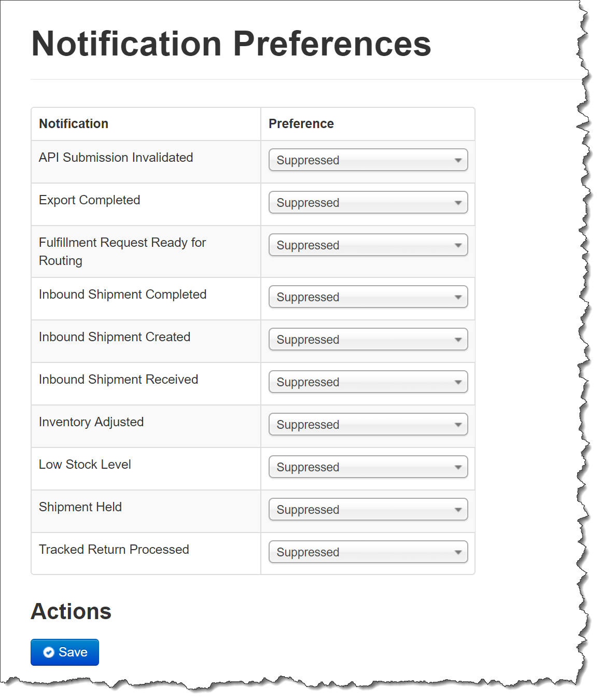This screenshot has width=601, height=700.
Task: Open the API Submission Invalidated preference dropdown
Action: coord(368,160)
